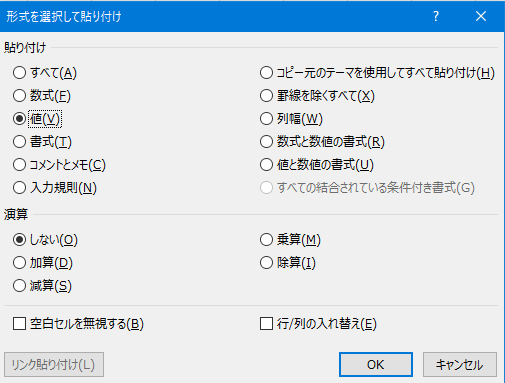Select 罫線を除くすべて(X) option
The width and height of the screenshot is (505, 383).
[317, 96]
